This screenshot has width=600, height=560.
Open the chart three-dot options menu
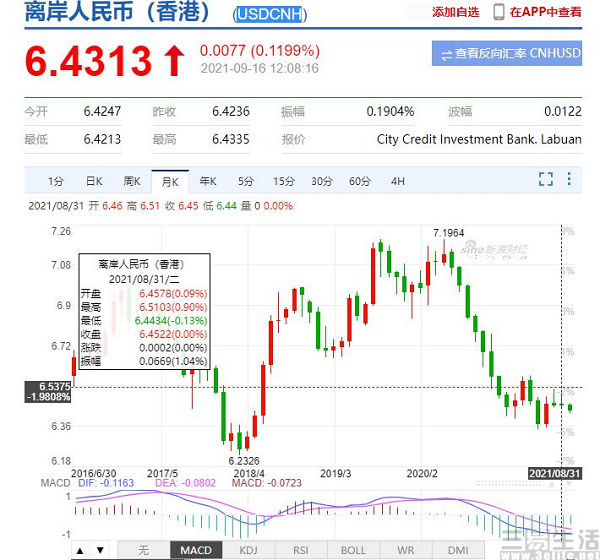[x=569, y=179]
